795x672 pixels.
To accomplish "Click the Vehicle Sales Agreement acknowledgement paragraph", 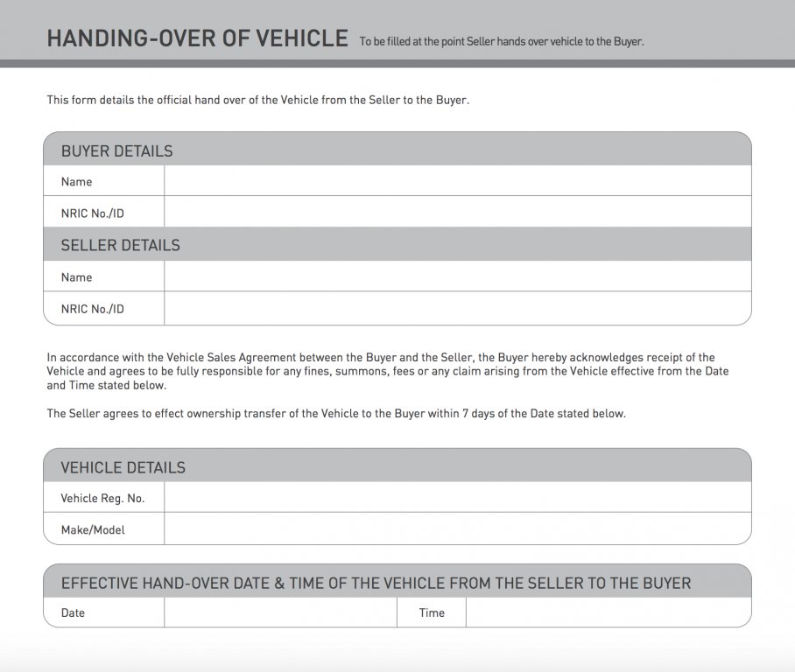I will [x=388, y=371].
